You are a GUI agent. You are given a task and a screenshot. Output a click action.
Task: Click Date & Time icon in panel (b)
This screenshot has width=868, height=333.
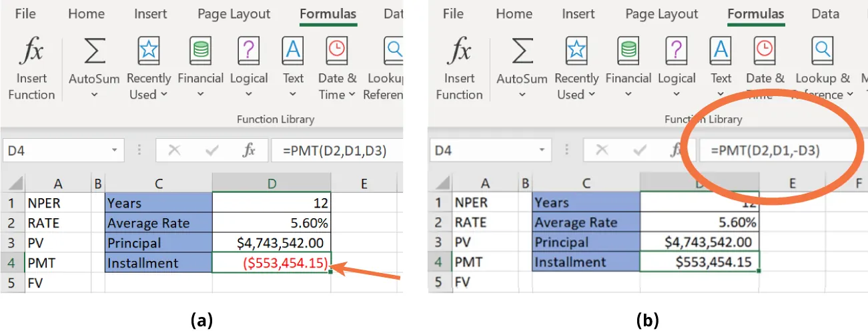(765, 52)
